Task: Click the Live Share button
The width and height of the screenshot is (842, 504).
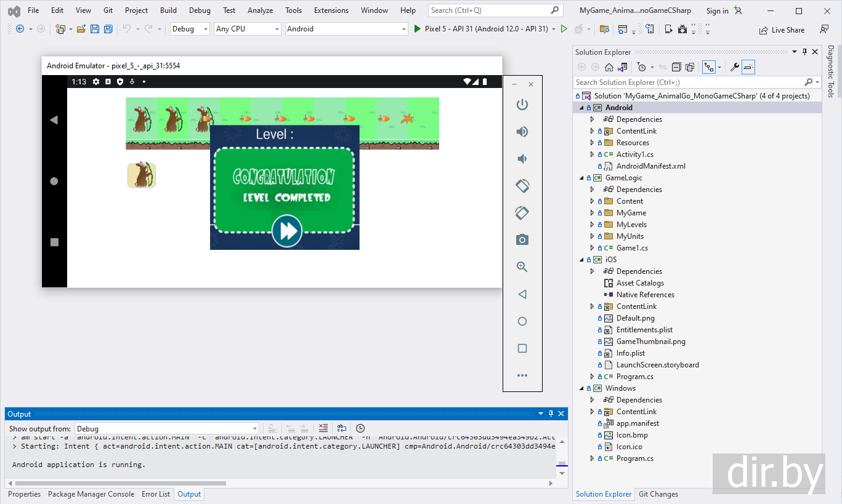Action: click(782, 30)
